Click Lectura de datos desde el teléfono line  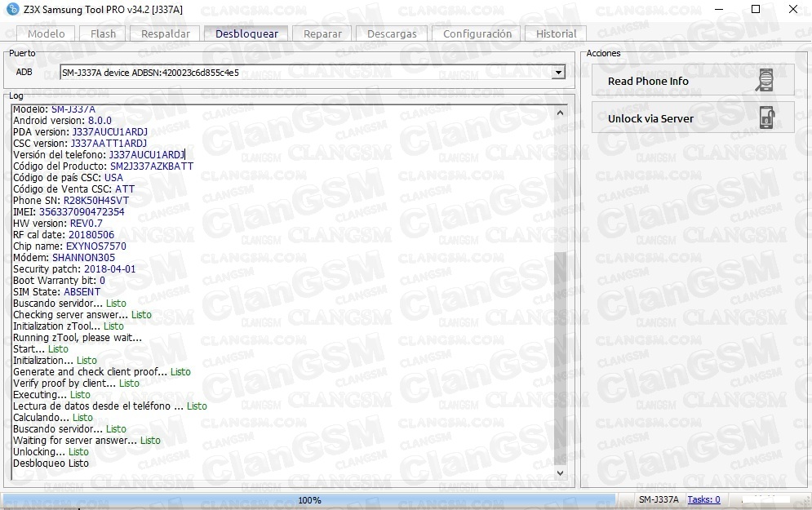click(x=110, y=406)
